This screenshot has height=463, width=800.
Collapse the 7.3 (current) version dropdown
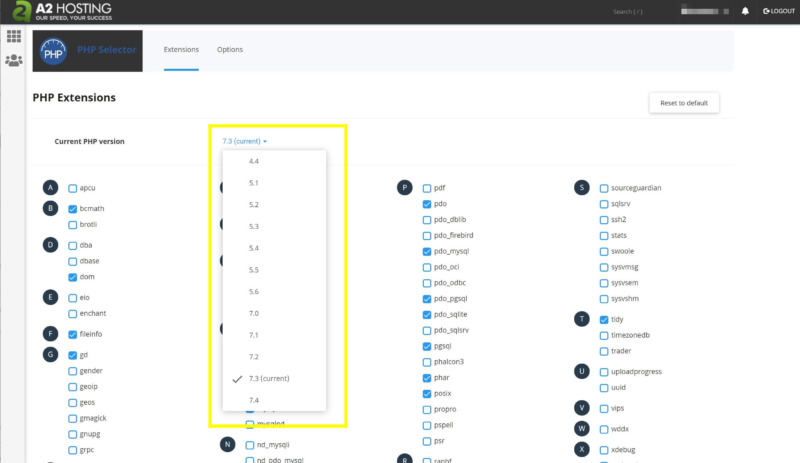point(245,142)
